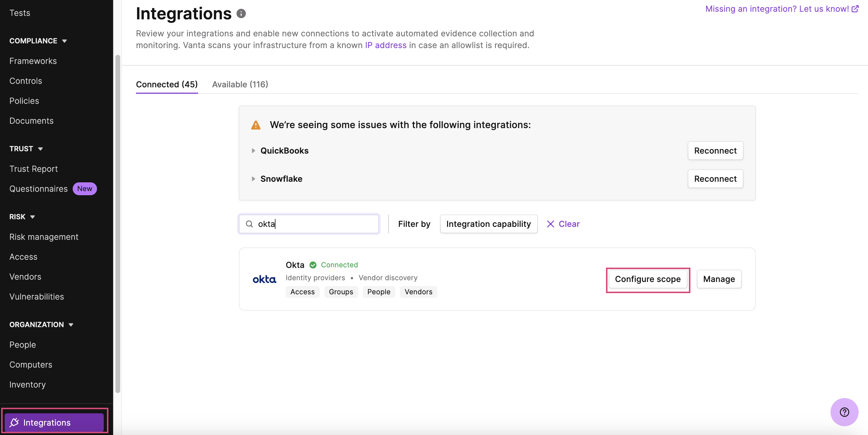Open Policies in the sidebar
This screenshot has width=868, height=435.
[24, 101]
